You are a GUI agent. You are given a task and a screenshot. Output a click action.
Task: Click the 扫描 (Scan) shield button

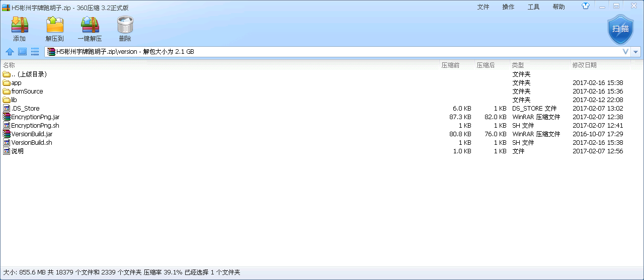click(x=620, y=29)
